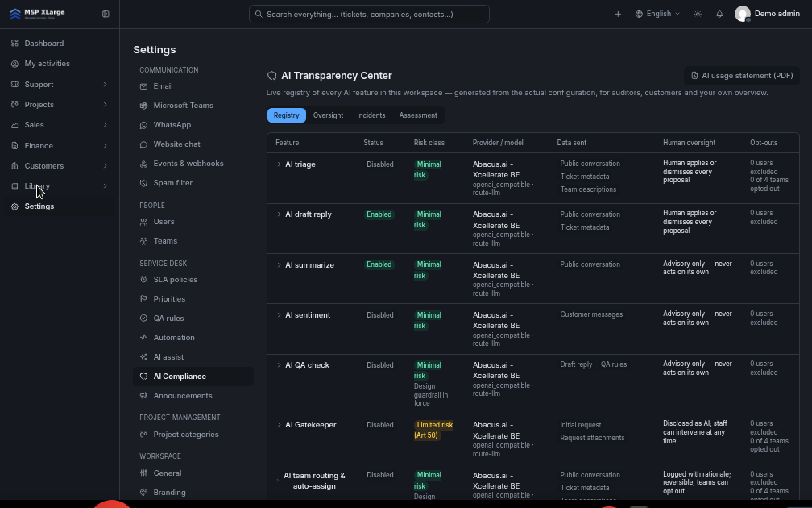The width and height of the screenshot is (812, 508).
Task: Open the notifications bell
Action: coord(719,14)
